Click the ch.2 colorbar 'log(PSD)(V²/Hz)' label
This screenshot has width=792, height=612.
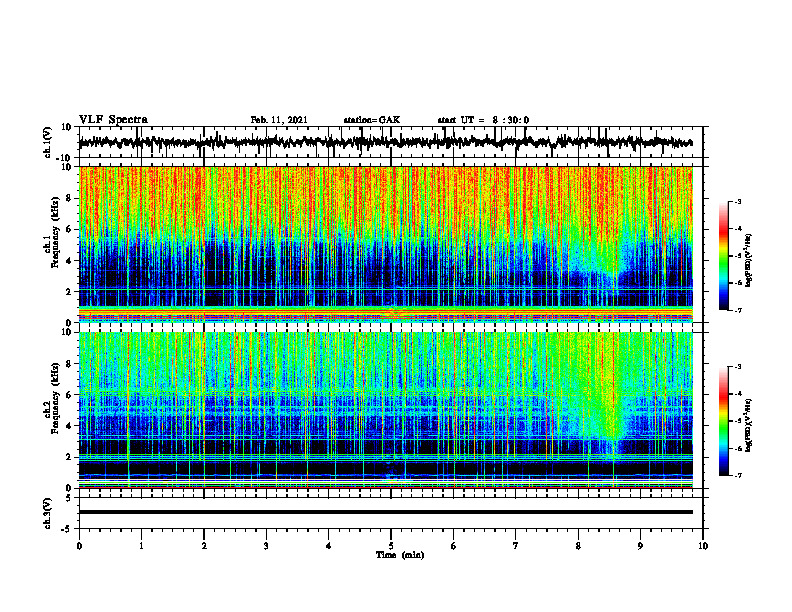pos(748,425)
